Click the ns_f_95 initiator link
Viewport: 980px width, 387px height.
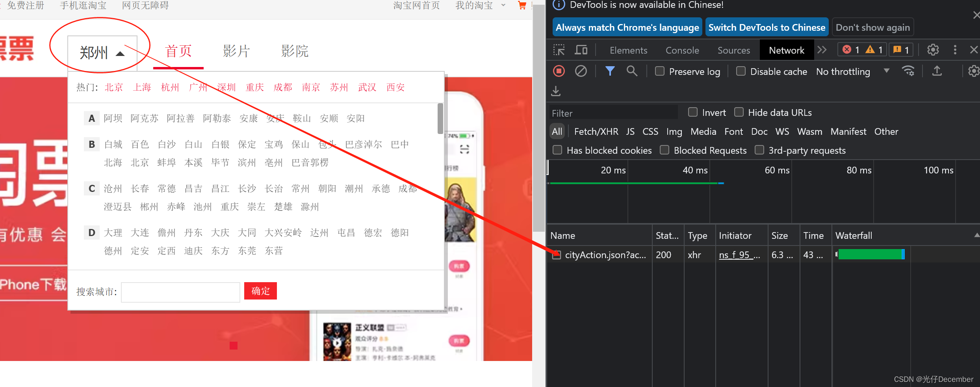[x=739, y=255]
